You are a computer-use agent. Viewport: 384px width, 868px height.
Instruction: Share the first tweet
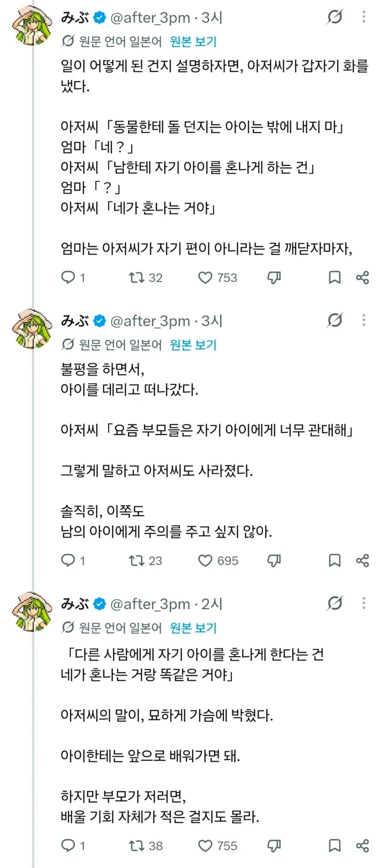click(363, 278)
